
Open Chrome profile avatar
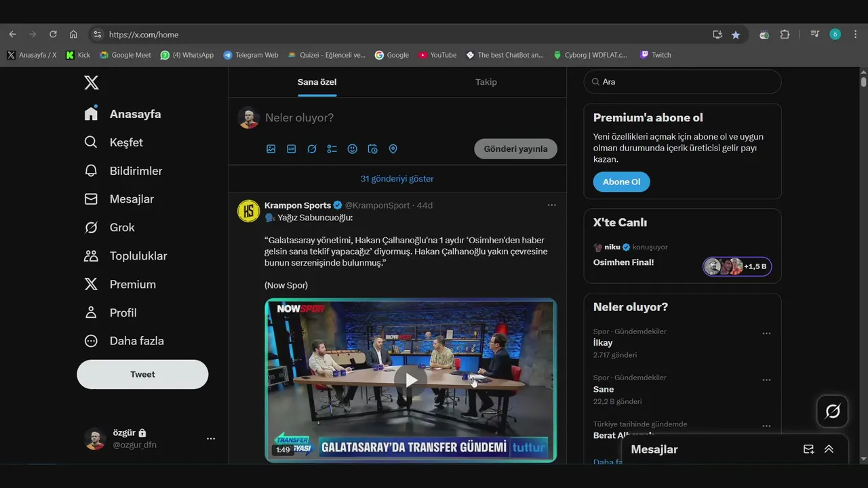(835, 35)
